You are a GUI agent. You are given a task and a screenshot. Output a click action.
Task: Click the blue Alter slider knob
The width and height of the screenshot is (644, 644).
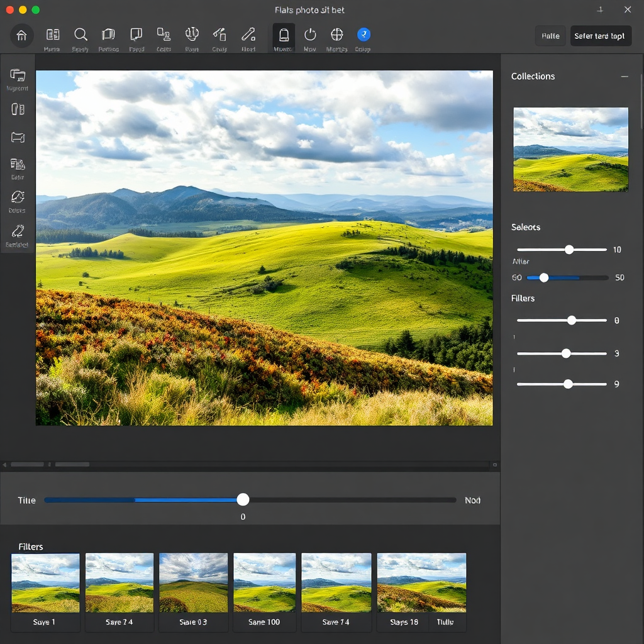[544, 277]
